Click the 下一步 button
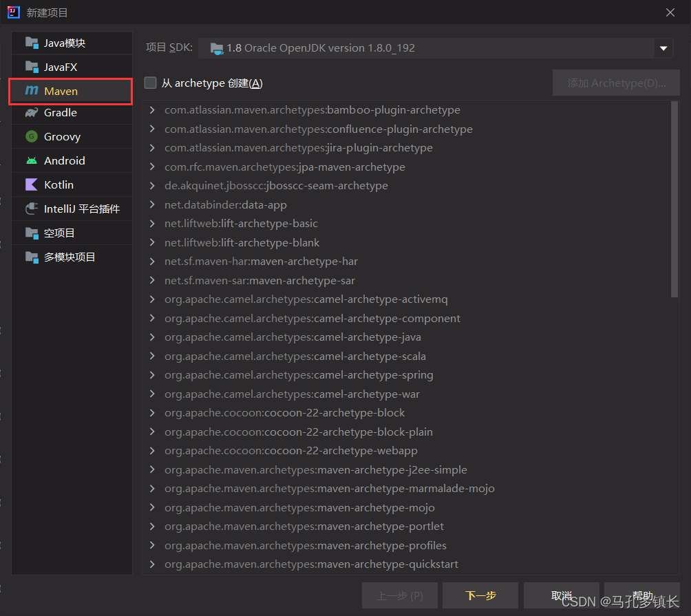This screenshot has width=691, height=616. (x=480, y=596)
